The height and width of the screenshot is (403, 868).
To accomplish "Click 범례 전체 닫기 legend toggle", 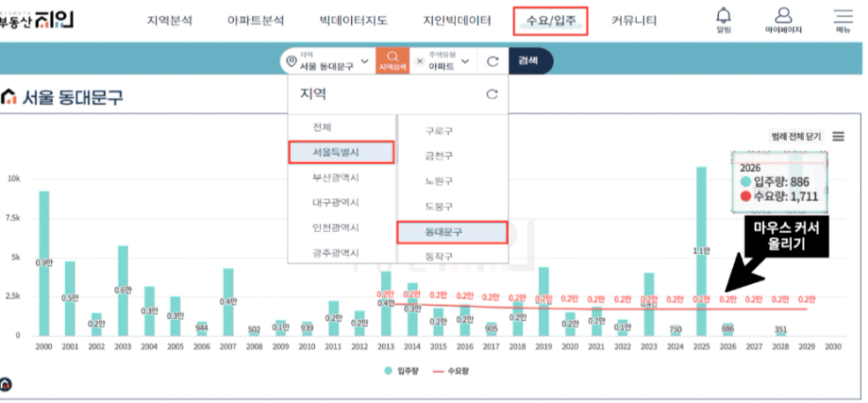I will 797,136.
